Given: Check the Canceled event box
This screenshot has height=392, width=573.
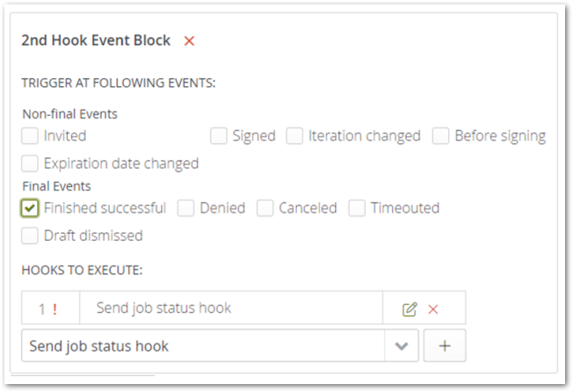Looking at the screenshot, I should [x=265, y=208].
